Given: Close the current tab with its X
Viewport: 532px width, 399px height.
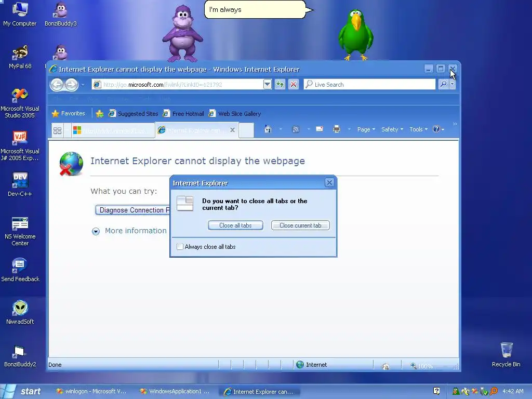Looking at the screenshot, I should click(232, 130).
